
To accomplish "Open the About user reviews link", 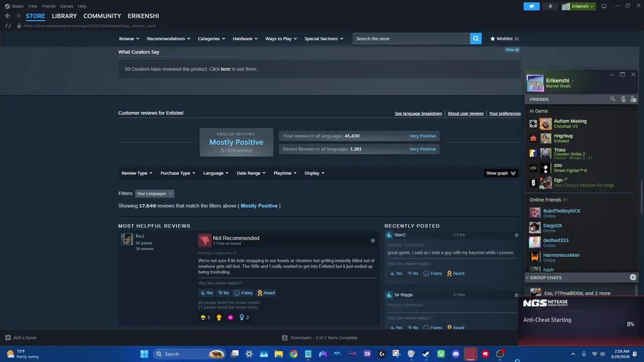I will (x=465, y=114).
